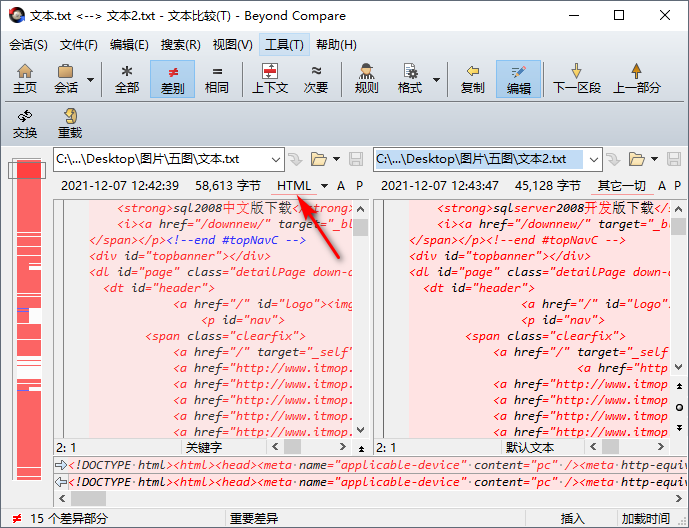Expand the Sessions (会话) dropdown arrow

[91, 80]
